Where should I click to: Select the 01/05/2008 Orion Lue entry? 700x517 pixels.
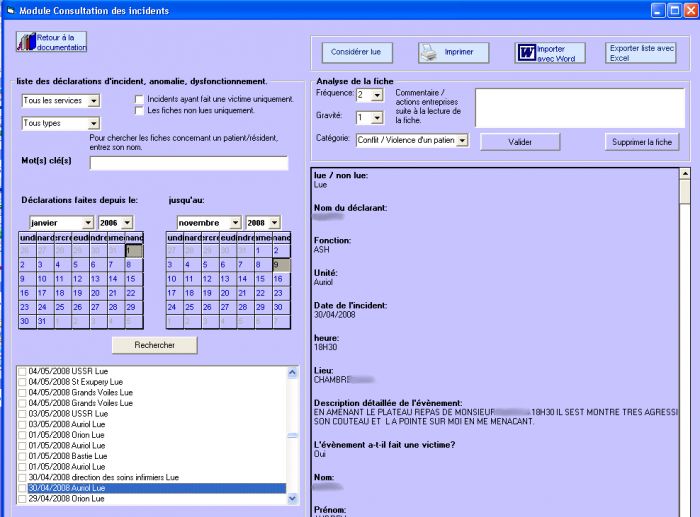pyautogui.click(x=66, y=435)
